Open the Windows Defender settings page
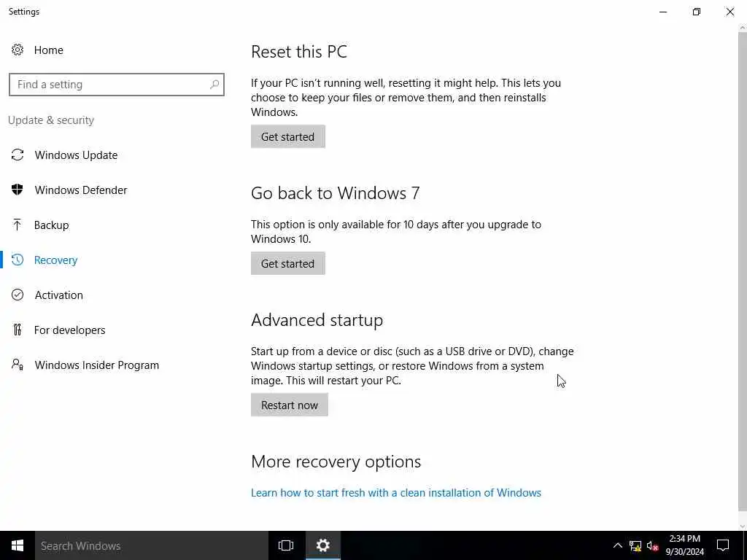 click(x=81, y=190)
